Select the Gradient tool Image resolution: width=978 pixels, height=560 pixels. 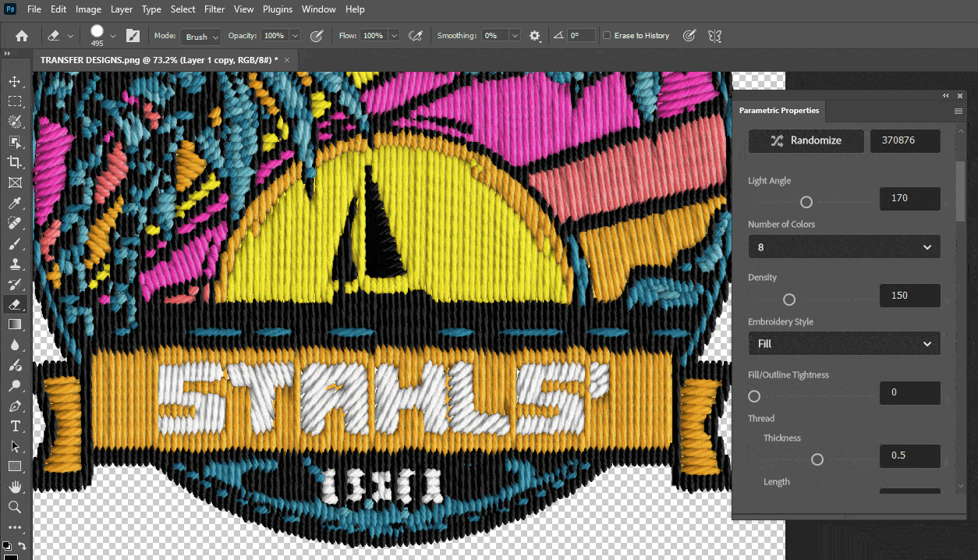(x=15, y=324)
